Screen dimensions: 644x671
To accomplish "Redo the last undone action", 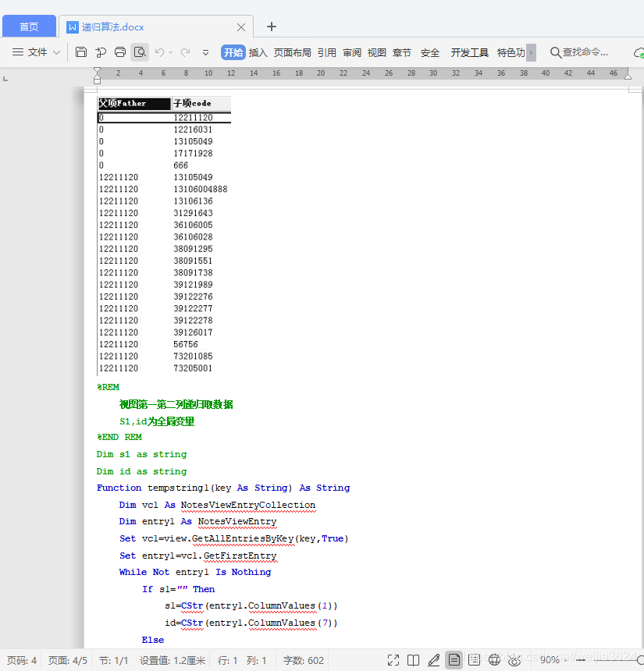I will click(x=186, y=52).
